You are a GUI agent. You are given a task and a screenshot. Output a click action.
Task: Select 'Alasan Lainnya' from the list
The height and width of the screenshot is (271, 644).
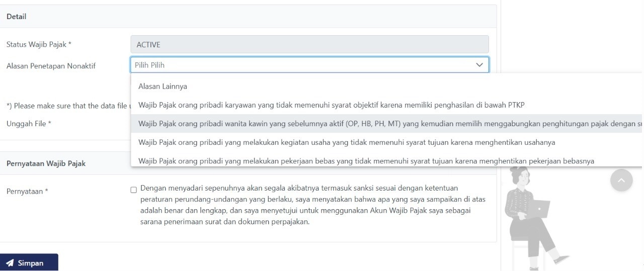[x=163, y=86]
